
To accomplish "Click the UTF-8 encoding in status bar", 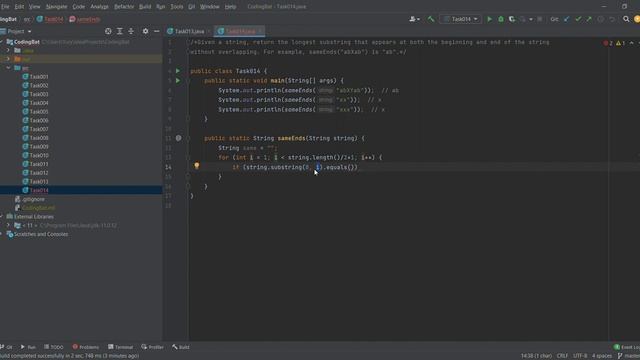I will pos(580,356).
